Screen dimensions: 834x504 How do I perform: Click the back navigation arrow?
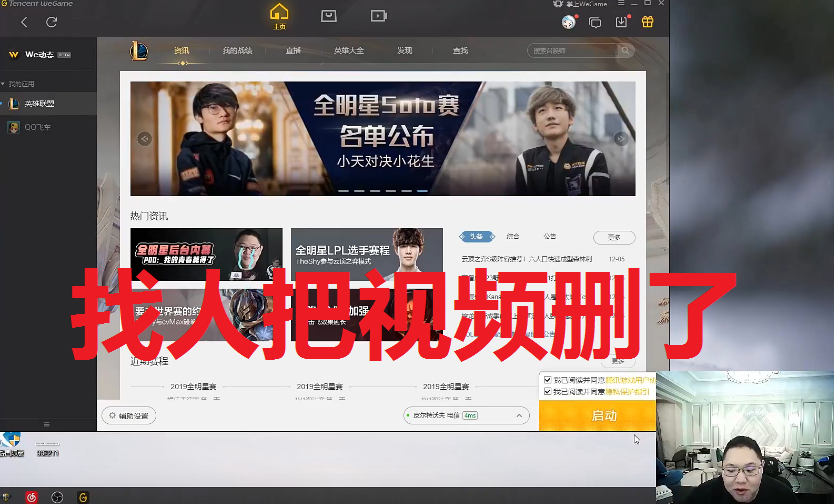click(x=24, y=21)
